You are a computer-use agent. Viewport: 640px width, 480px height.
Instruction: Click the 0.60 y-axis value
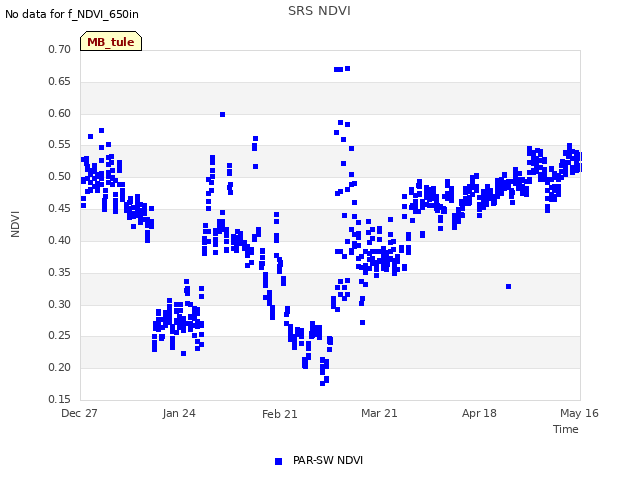pyautogui.click(x=59, y=113)
